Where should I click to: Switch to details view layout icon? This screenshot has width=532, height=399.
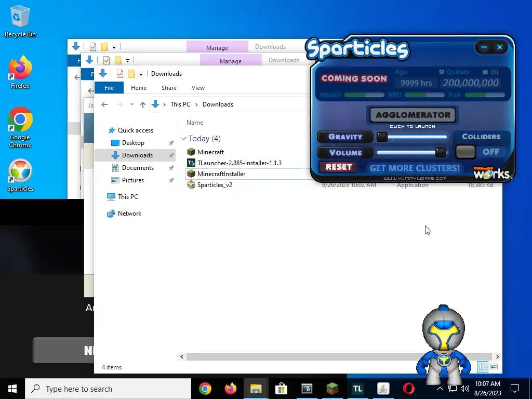[483, 367]
